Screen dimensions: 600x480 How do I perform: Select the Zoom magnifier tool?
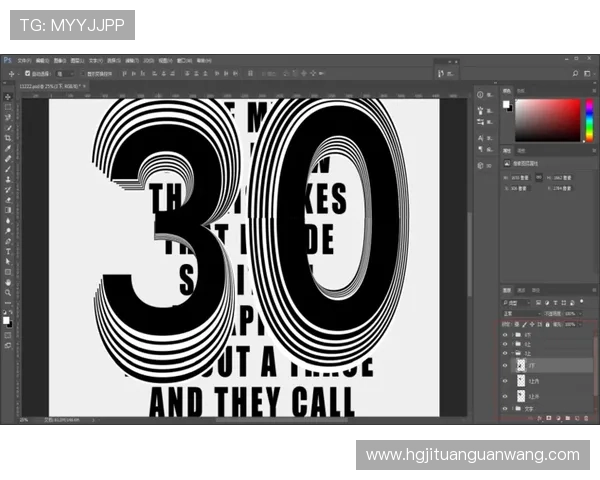tap(8, 294)
